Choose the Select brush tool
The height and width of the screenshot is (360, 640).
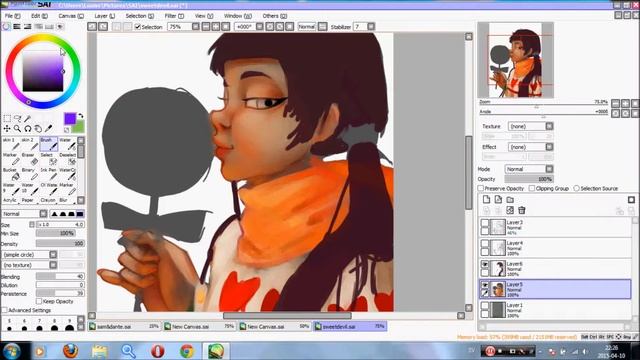point(49,160)
